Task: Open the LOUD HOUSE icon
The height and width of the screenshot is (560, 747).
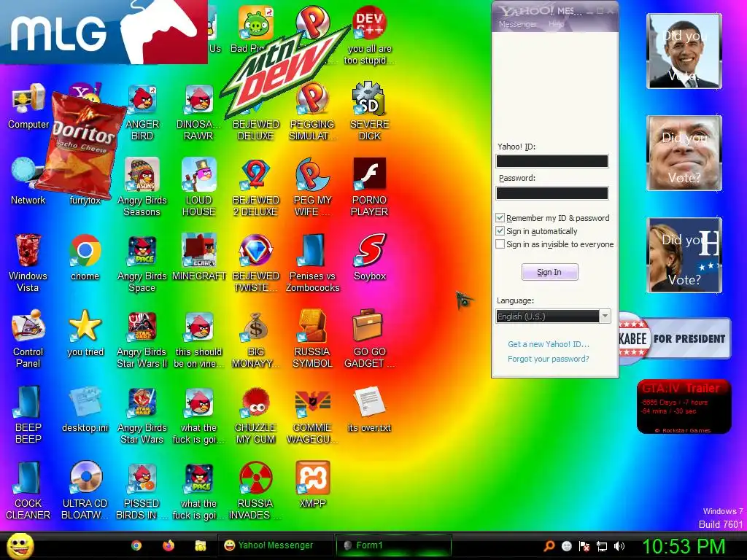Action: click(198, 187)
